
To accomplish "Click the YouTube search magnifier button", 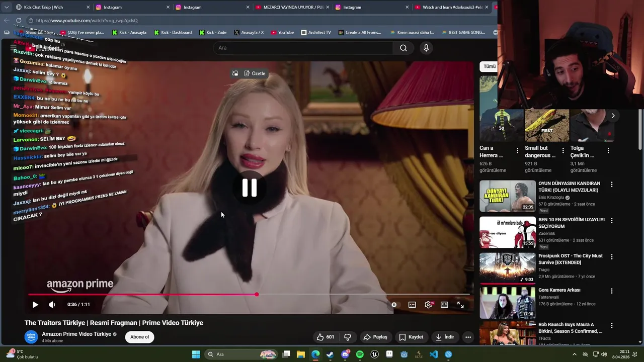I will pos(404,48).
